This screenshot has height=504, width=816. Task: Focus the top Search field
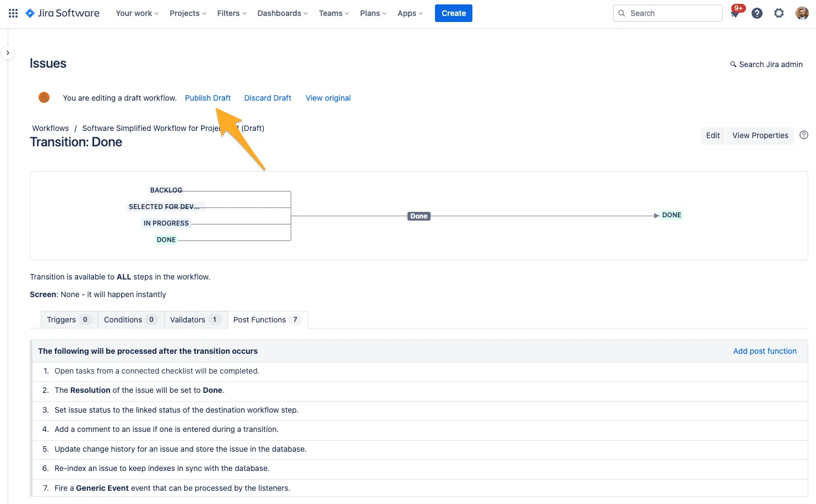coord(667,13)
